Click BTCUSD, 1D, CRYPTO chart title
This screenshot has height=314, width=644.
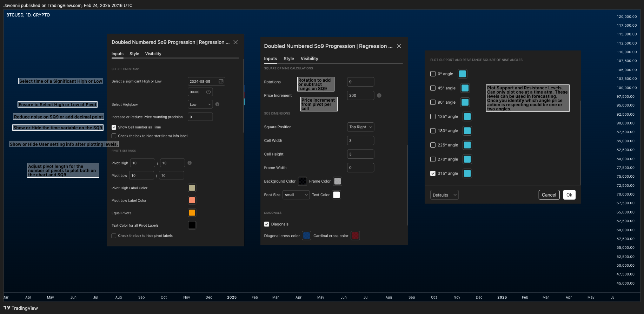pos(28,15)
